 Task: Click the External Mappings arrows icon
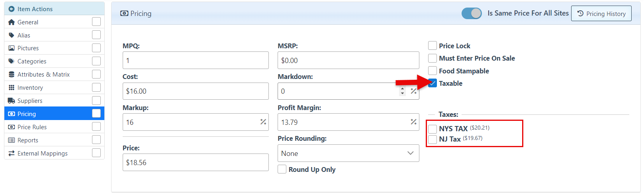click(x=11, y=154)
